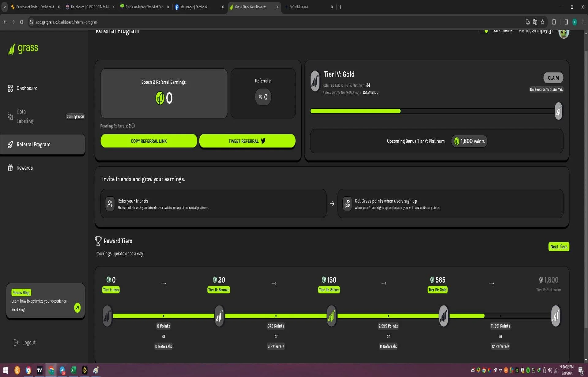Viewport: 588px width, 377px height.
Task: Open a new browser tab
Action: click(x=340, y=7)
